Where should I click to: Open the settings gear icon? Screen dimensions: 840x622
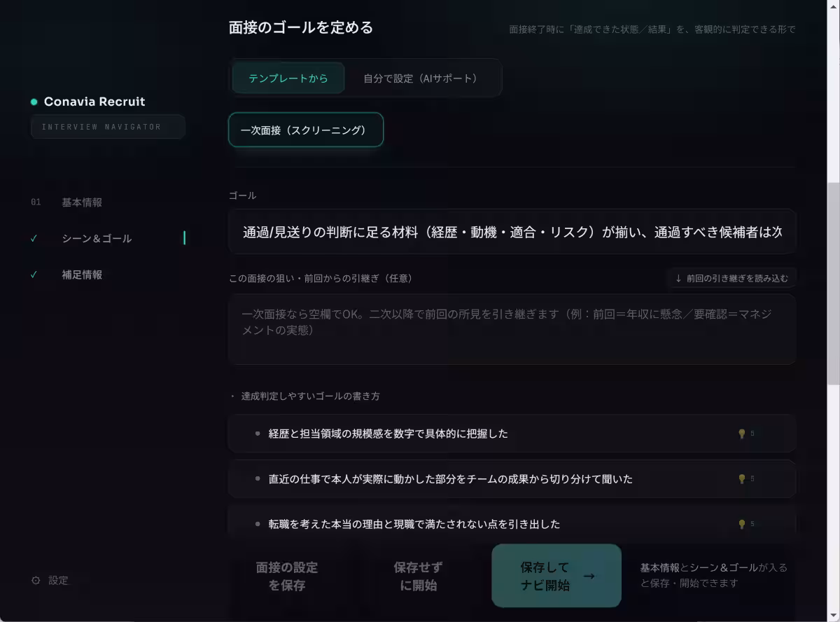pos(36,581)
